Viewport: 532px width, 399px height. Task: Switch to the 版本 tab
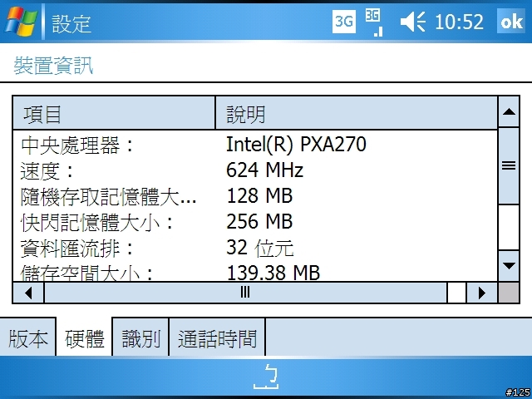pos(27,338)
